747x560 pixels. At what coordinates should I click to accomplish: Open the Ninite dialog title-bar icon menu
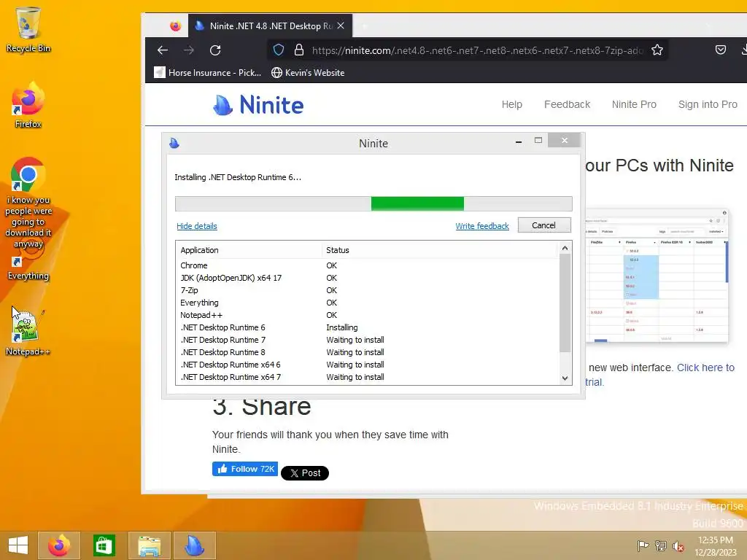174,143
